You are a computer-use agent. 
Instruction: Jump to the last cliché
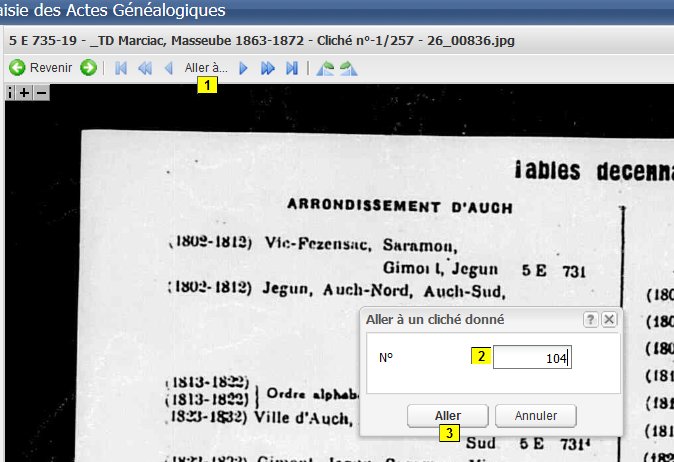point(292,68)
